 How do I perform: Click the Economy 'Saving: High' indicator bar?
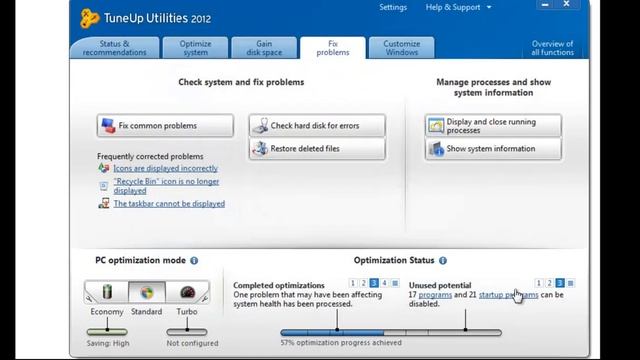tap(107, 332)
